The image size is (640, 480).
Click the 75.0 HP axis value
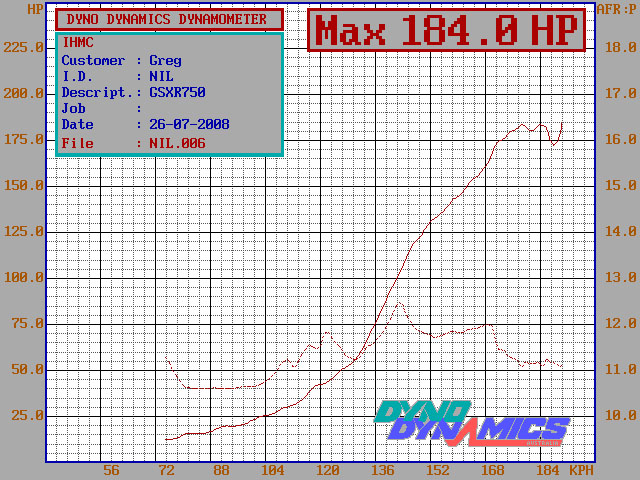[28, 324]
